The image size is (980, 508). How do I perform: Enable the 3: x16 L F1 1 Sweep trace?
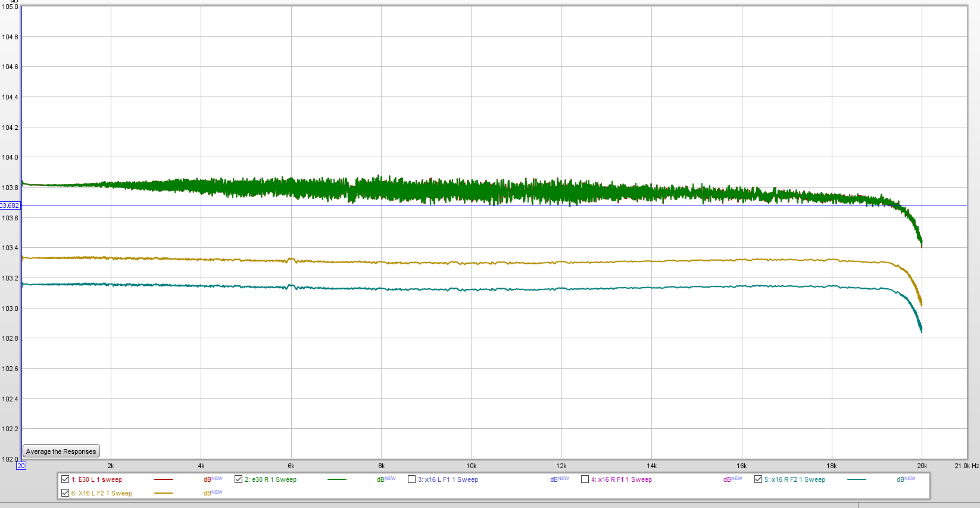pos(411,479)
